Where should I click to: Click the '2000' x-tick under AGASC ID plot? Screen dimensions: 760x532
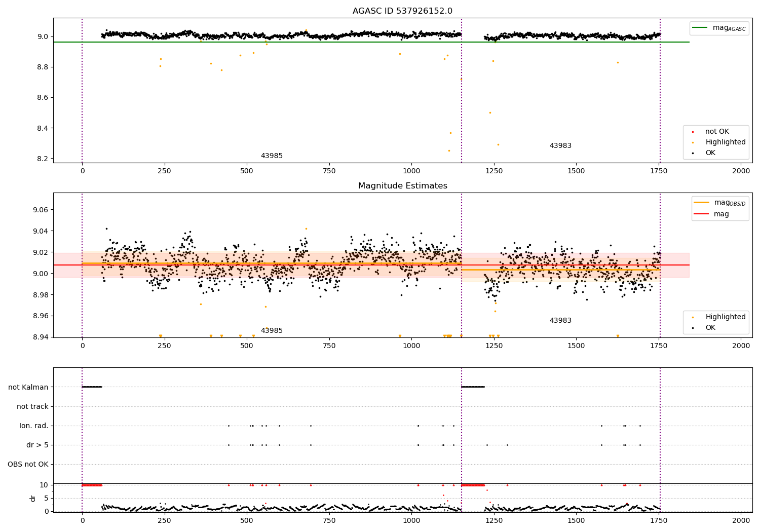(x=741, y=171)
